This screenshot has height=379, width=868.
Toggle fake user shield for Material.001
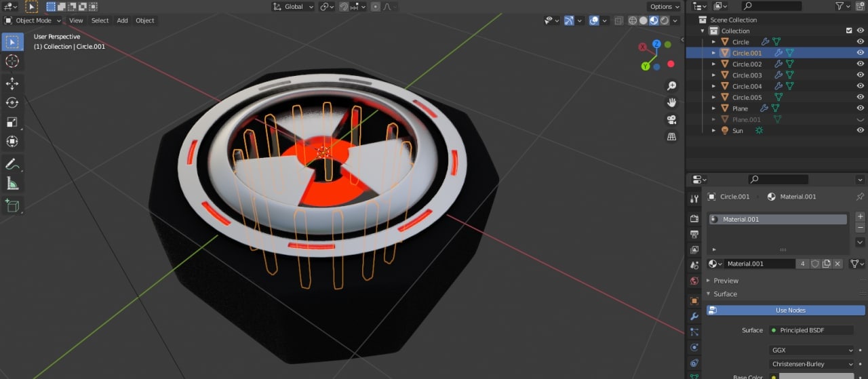pos(815,264)
